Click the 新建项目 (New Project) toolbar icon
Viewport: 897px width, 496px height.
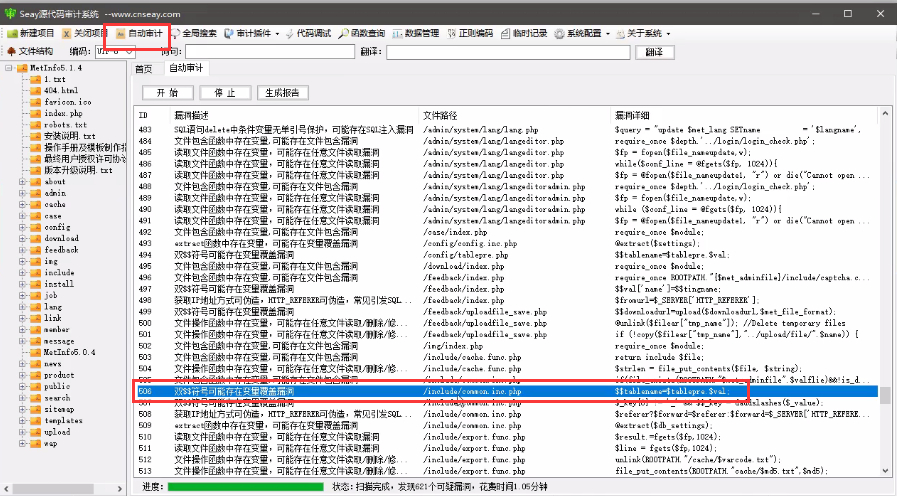[30, 33]
